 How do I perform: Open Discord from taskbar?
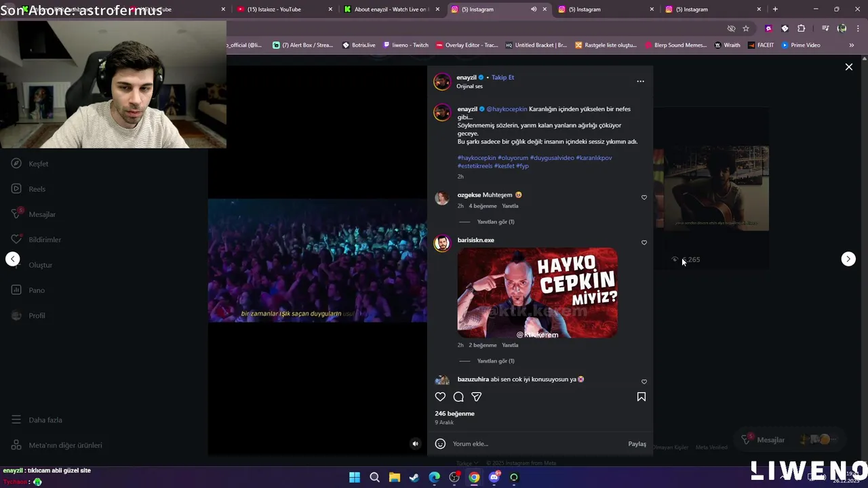point(494,478)
